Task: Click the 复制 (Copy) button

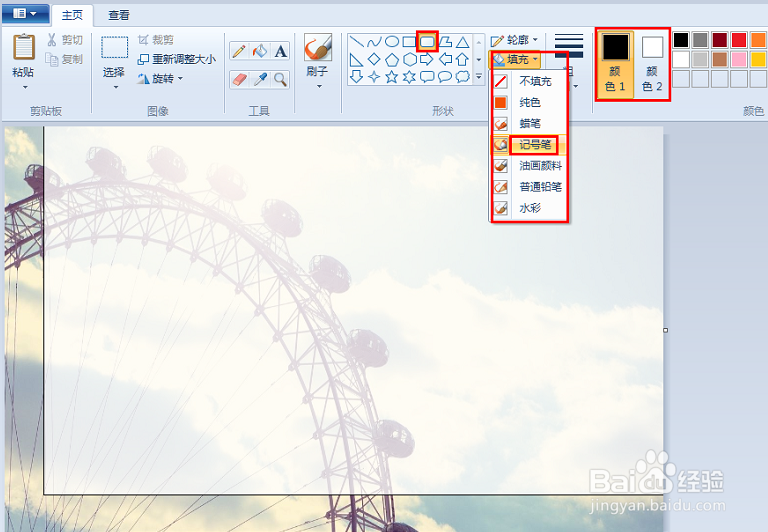Action: [x=65, y=59]
